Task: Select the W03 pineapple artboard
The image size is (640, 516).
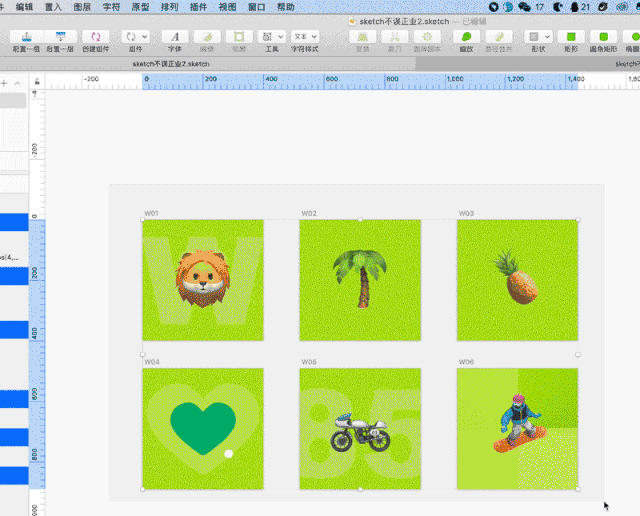Action: point(518,280)
